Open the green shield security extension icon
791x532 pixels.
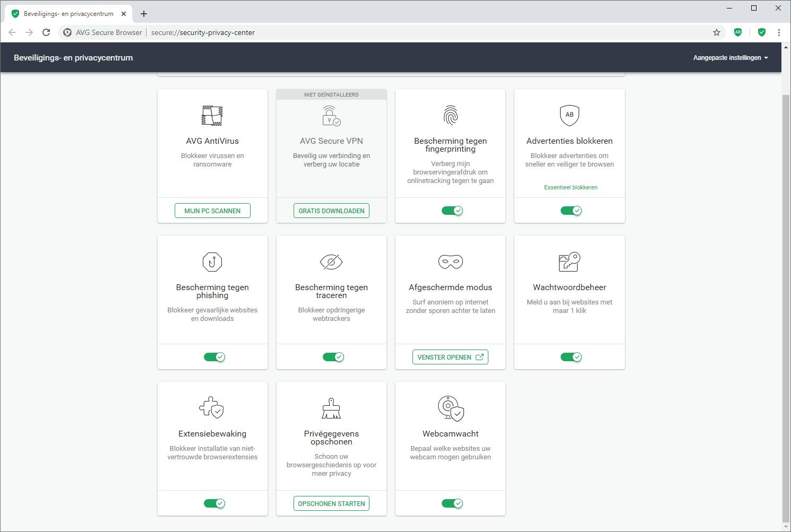pos(762,32)
